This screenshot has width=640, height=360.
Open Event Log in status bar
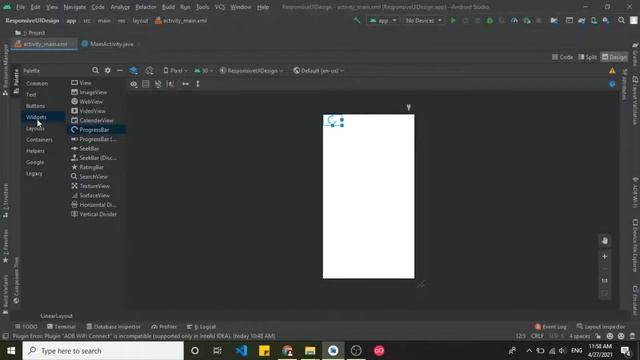tap(551, 327)
